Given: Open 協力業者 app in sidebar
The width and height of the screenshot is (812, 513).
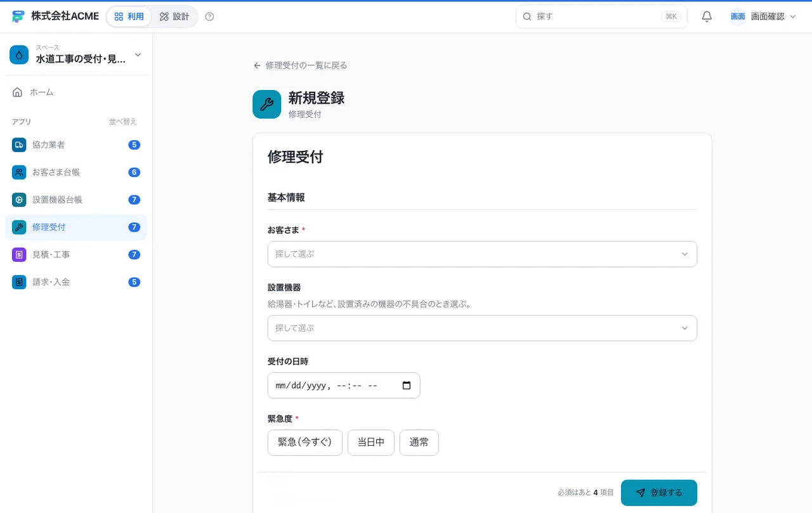Looking at the screenshot, I should tap(76, 145).
